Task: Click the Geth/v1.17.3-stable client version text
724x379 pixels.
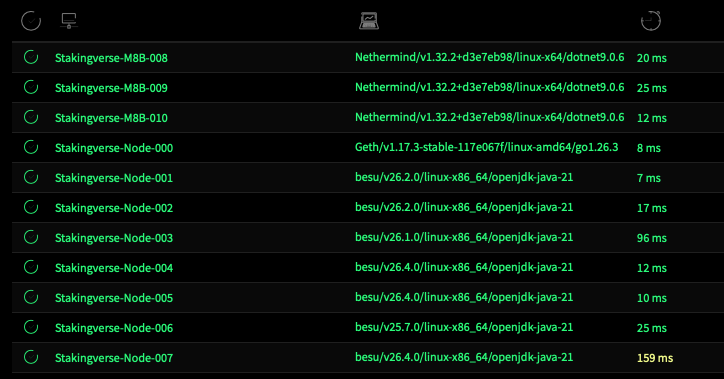Action: (x=487, y=147)
